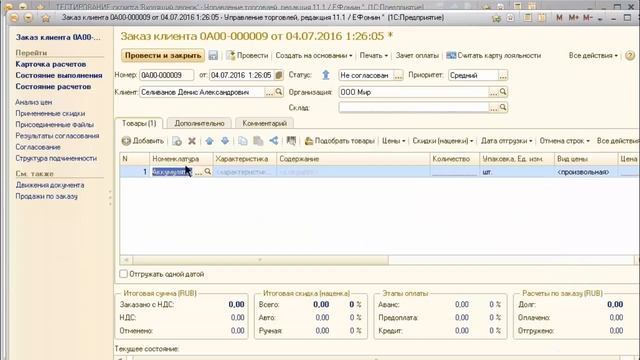Image resolution: width=640 pixels, height=360 pixels.
Task: Click the copy row icon in table toolbar
Action: 177,141
